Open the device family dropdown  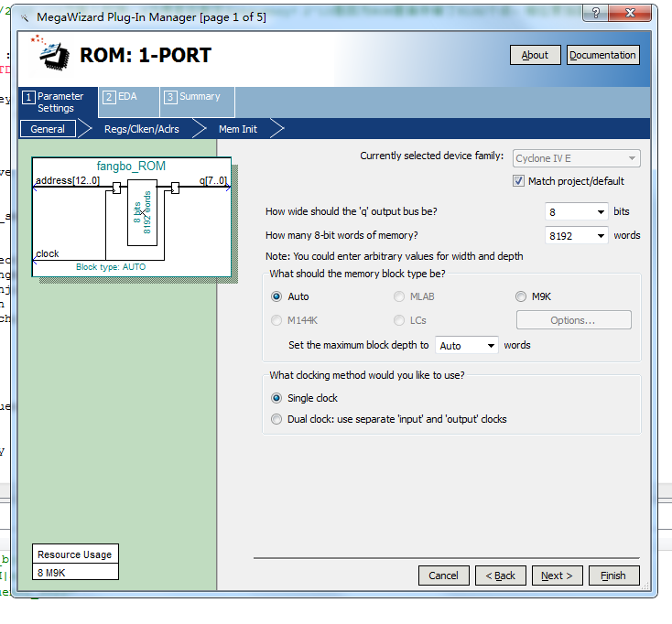point(577,158)
